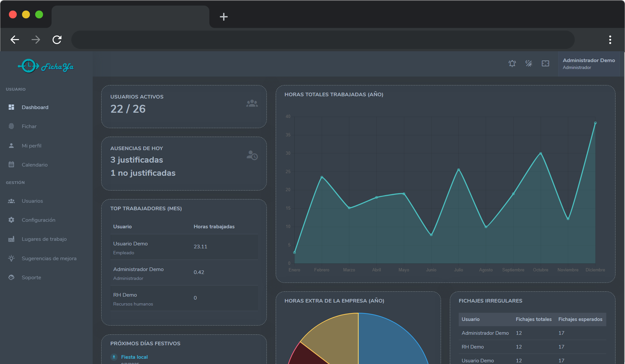Open the Administrador Demo user menu
The height and width of the screenshot is (364, 625).
pos(589,64)
